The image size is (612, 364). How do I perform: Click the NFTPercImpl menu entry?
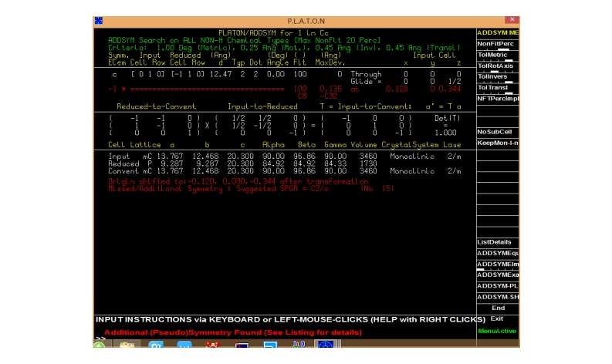[x=498, y=99]
